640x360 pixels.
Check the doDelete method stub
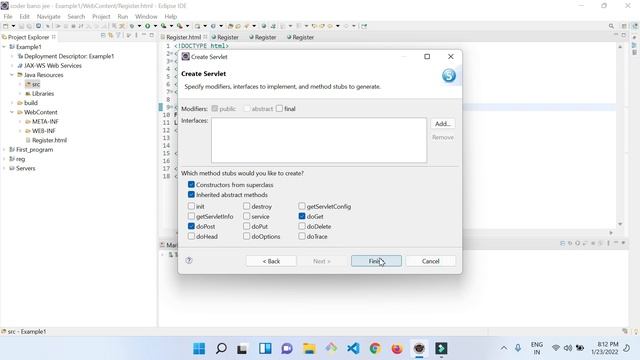coord(302,226)
